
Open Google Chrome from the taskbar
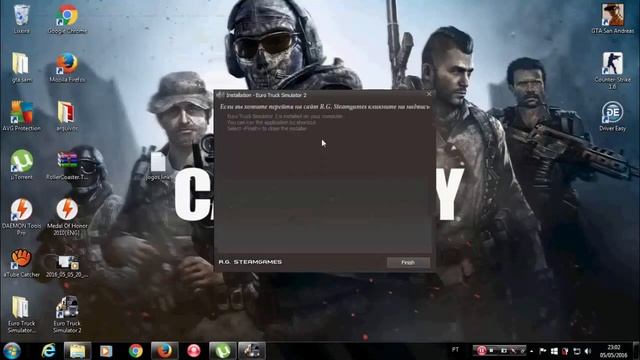[136, 351]
